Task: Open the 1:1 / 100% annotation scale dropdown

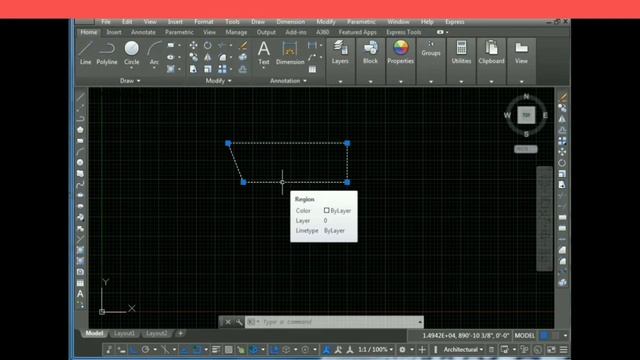Action: coord(376,350)
